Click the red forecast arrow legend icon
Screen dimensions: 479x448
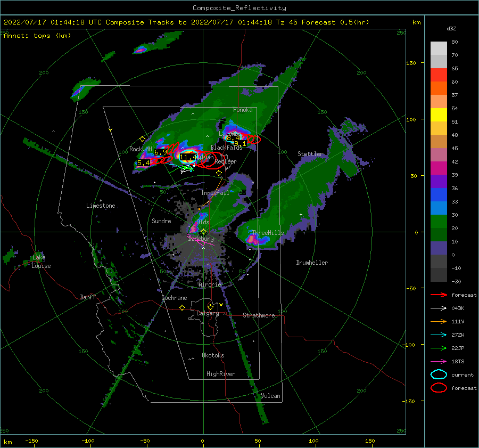click(439, 295)
